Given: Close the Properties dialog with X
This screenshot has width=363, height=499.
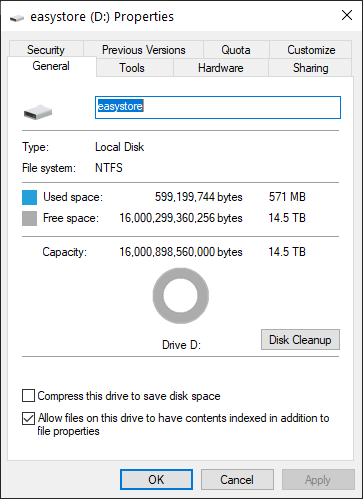Looking at the screenshot, I should (x=347, y=15).
